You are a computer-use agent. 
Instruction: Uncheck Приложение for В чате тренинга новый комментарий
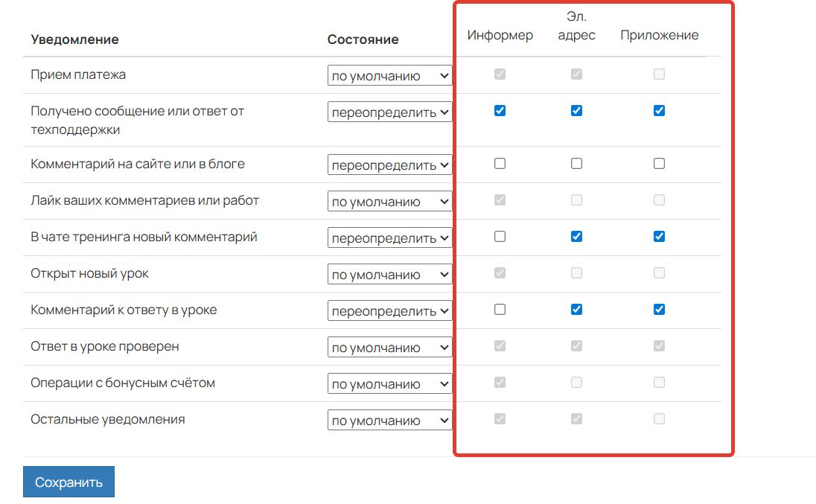click(x=659, y=237)
